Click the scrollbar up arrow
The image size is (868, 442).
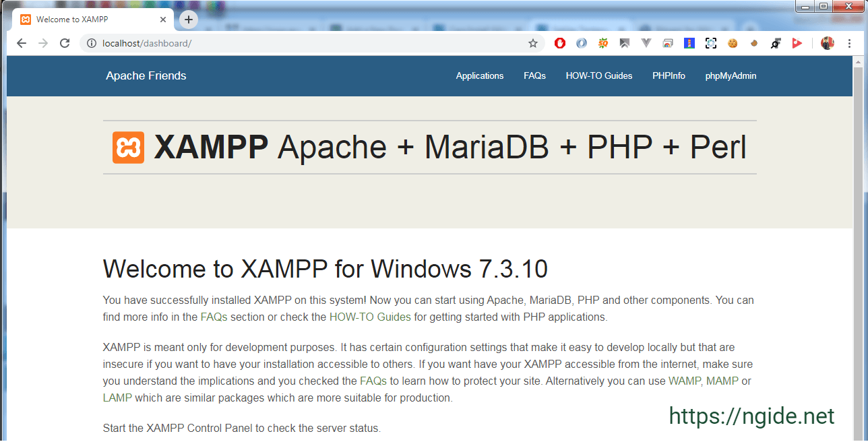pos(858,61)
